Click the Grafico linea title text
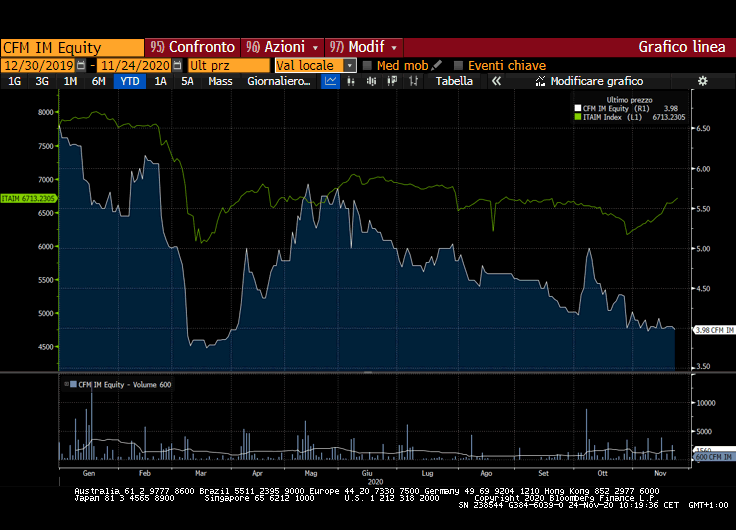The image size is (736, 530). click(x=682, y=47)
